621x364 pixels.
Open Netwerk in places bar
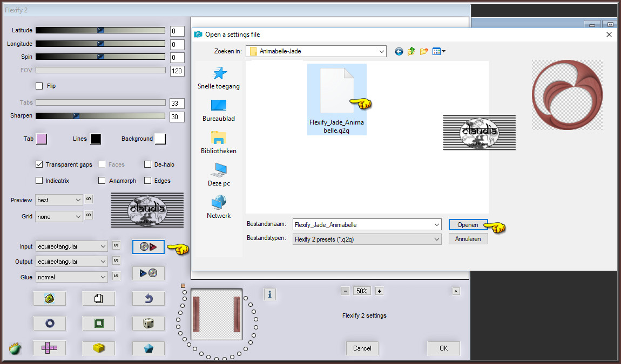219,207
